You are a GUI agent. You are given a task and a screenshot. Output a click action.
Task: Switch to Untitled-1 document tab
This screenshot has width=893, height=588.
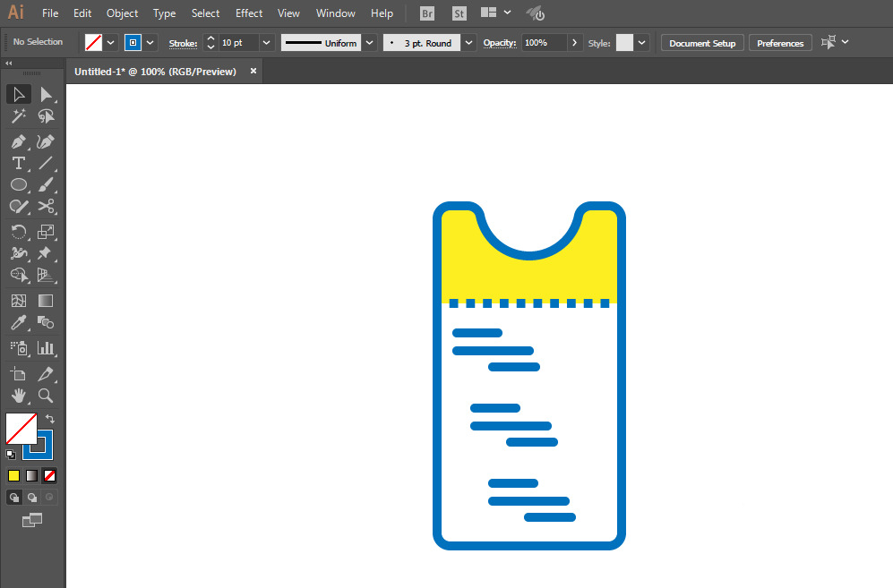click(x=155, y=72)
